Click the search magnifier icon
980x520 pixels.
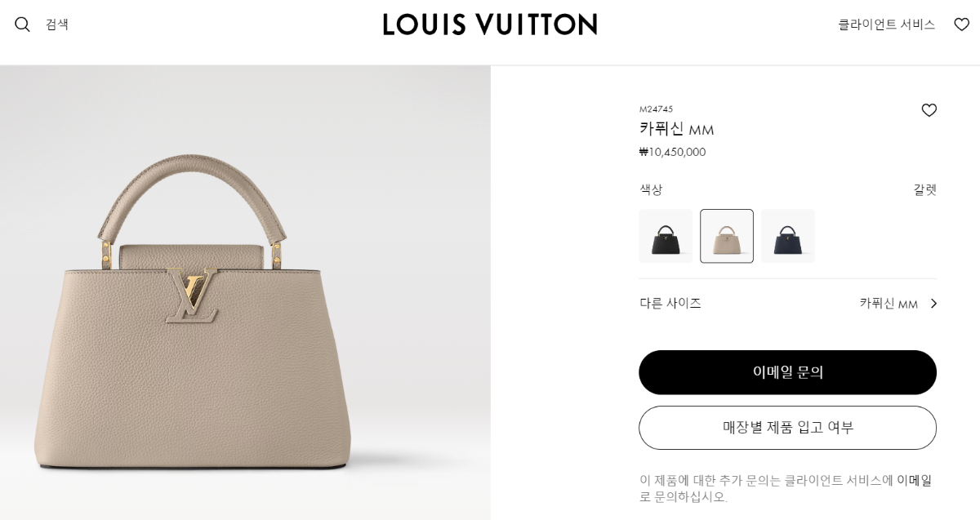(x=22, y=24)
